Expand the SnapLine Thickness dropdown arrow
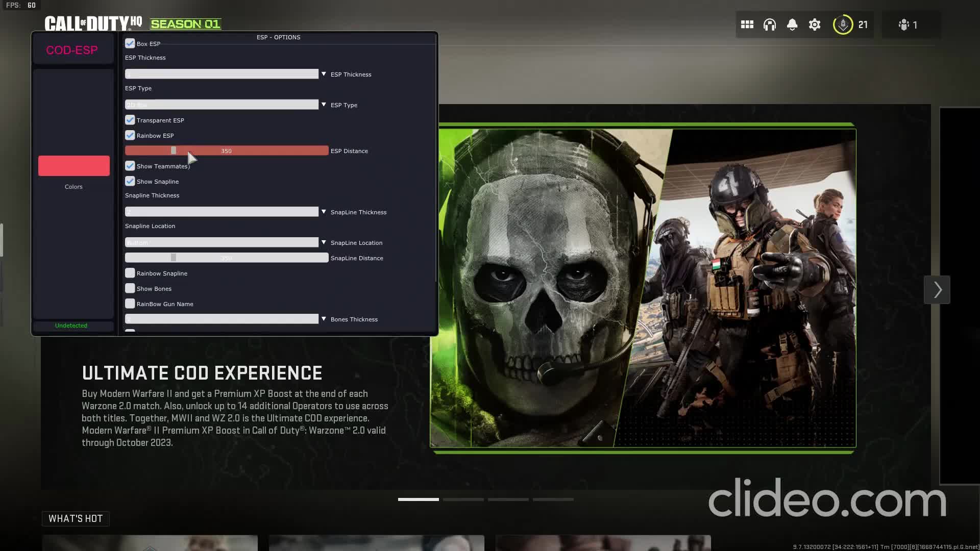Screen dimensions: 980x551 coord(324,212)
